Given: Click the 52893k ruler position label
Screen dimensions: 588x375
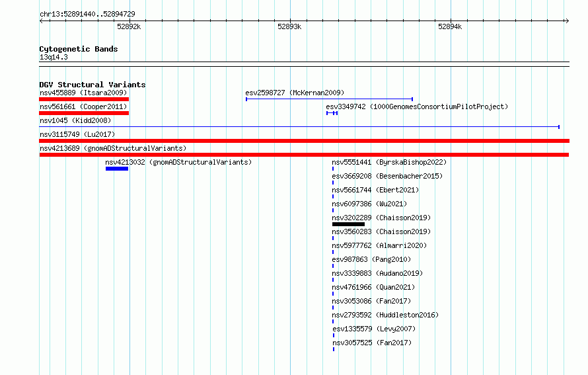Looking at the screenshot, I should click(x=289, y=26).
